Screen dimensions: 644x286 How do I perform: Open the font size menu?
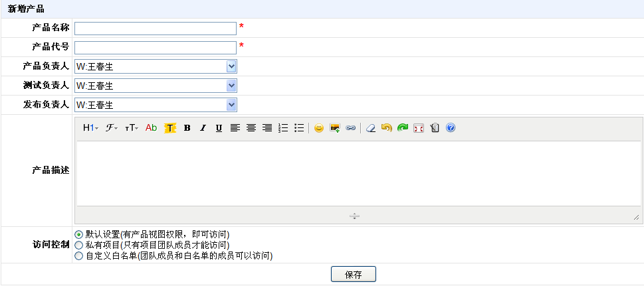coord(132,128)
